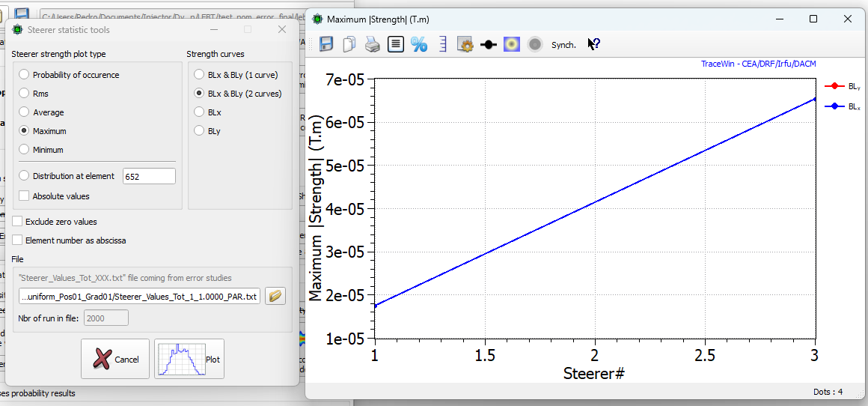Viewport: 868px width, 406px height.
Task: Toggle line-and-dot marker style icon
Action: click(x=489, y=45)
